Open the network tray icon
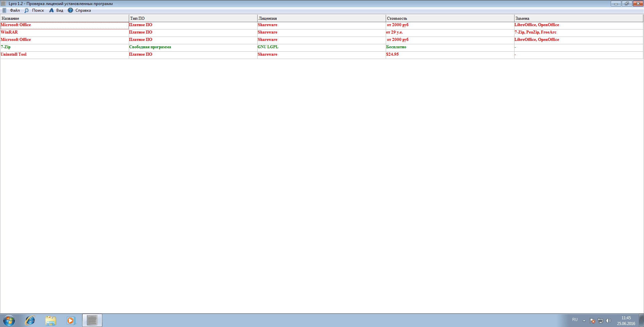This screenshot has height=327, width=644. pyautogui.click(x=600, y=321)
